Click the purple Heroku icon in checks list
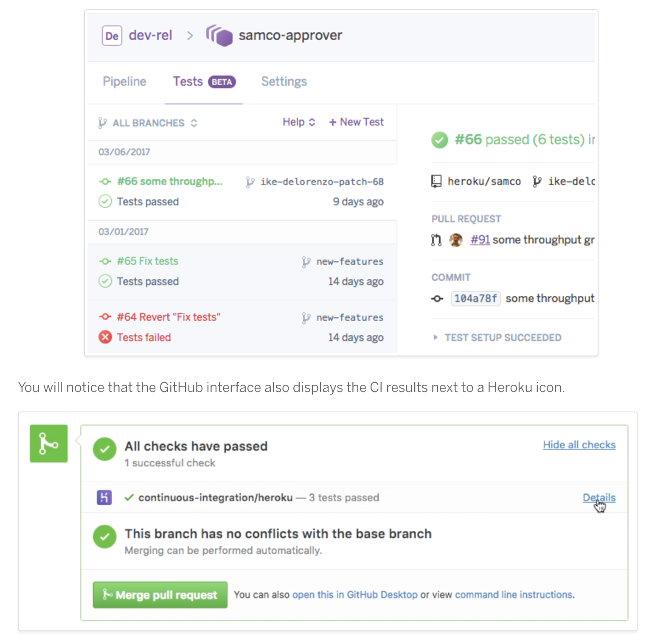This screenshot has width=652, height=644. [104, 497]
